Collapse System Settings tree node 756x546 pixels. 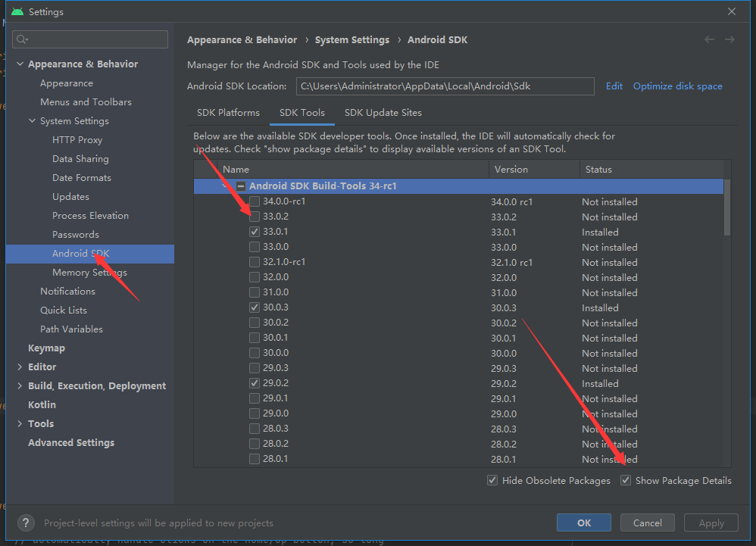[33, 120]
